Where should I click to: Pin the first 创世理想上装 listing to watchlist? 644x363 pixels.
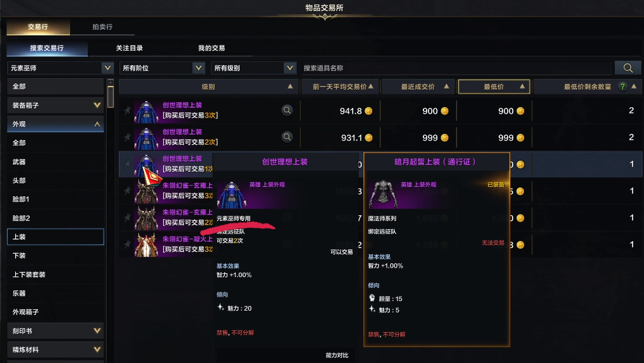(x=127, y=110)
